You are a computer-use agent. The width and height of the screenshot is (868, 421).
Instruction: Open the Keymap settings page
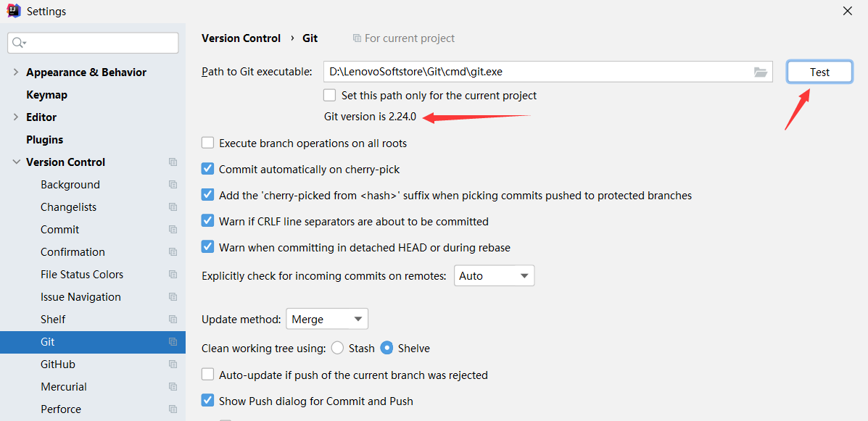(x=46, y=95)
